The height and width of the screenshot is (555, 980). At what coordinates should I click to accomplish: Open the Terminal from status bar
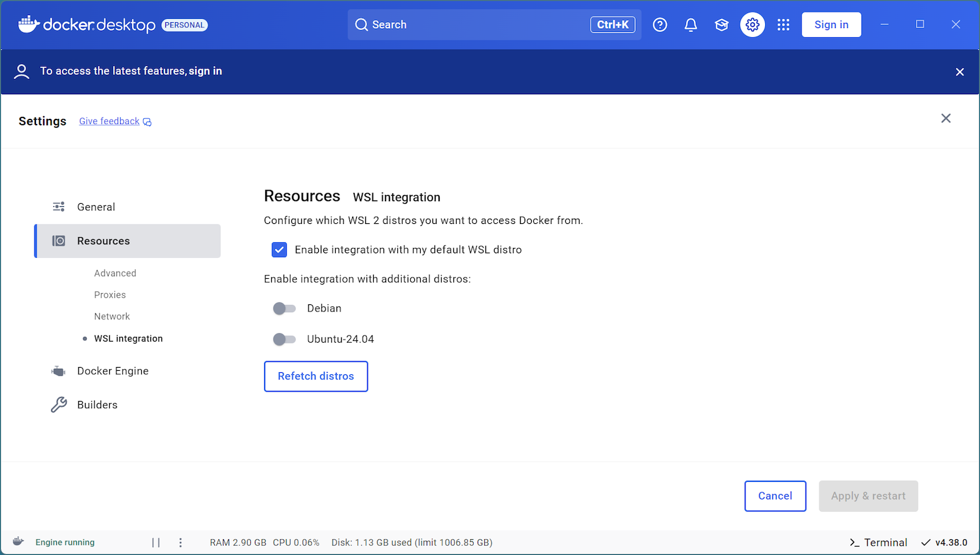tap(878, 543)
